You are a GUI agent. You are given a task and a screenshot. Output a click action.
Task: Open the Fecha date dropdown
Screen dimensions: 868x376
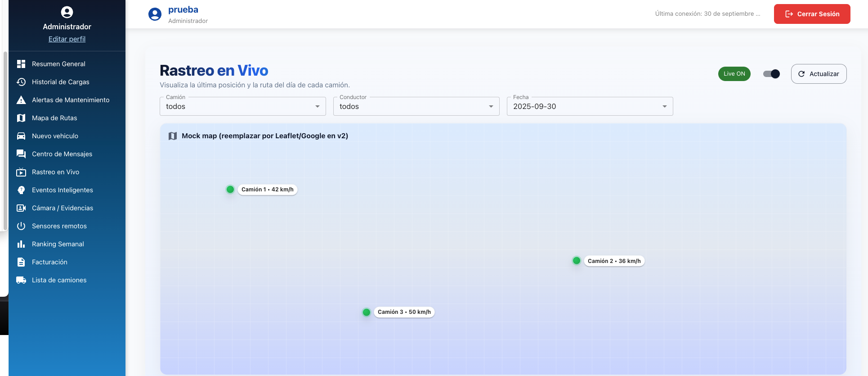click(590, 106)
